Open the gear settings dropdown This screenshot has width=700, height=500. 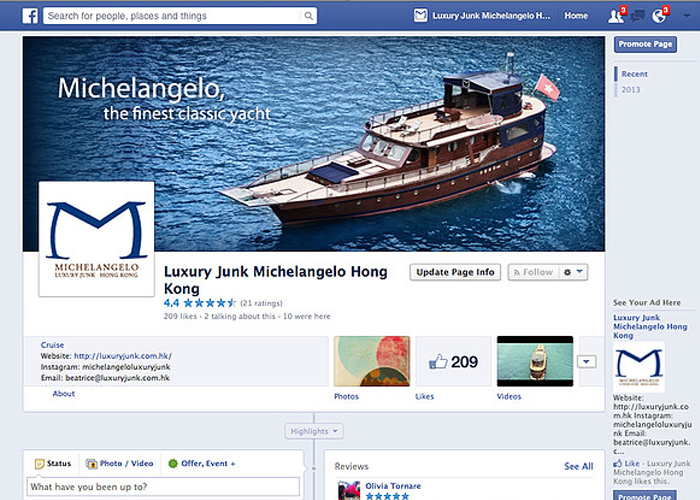pos(574,272)
